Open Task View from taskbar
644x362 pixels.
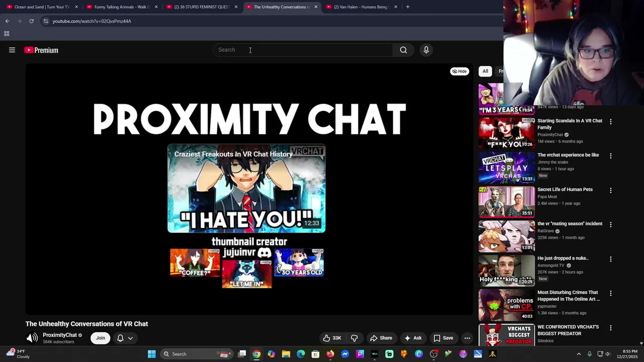242,354
